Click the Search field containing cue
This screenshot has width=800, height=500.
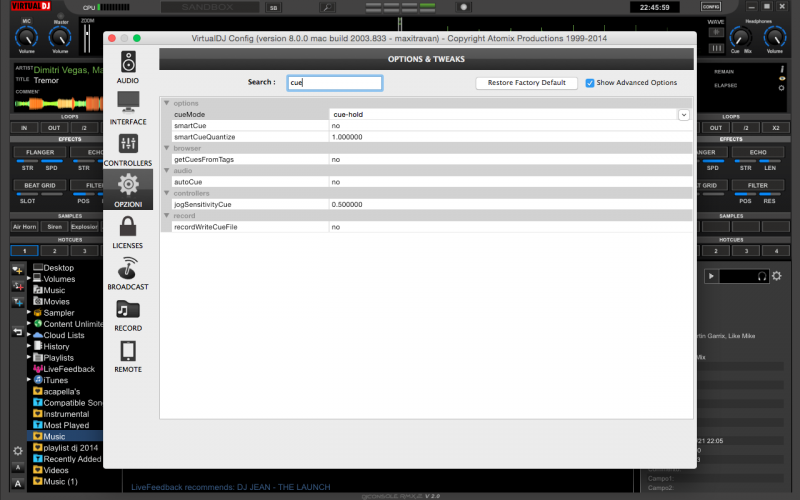pos(335,83)
